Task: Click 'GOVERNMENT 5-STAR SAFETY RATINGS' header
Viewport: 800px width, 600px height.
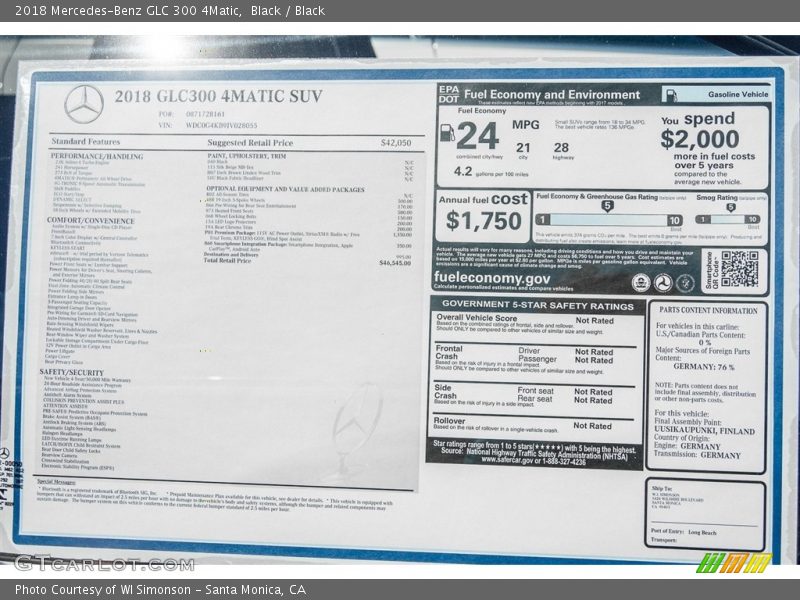Action: (x=538, y=305)
